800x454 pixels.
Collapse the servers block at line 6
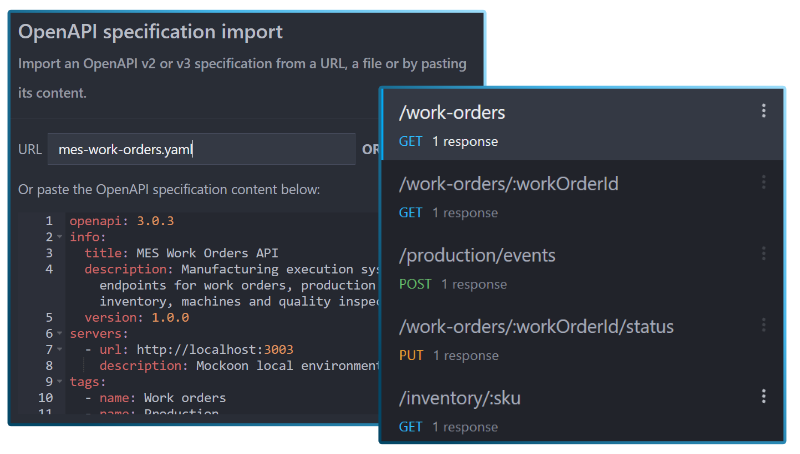(60, 334)
